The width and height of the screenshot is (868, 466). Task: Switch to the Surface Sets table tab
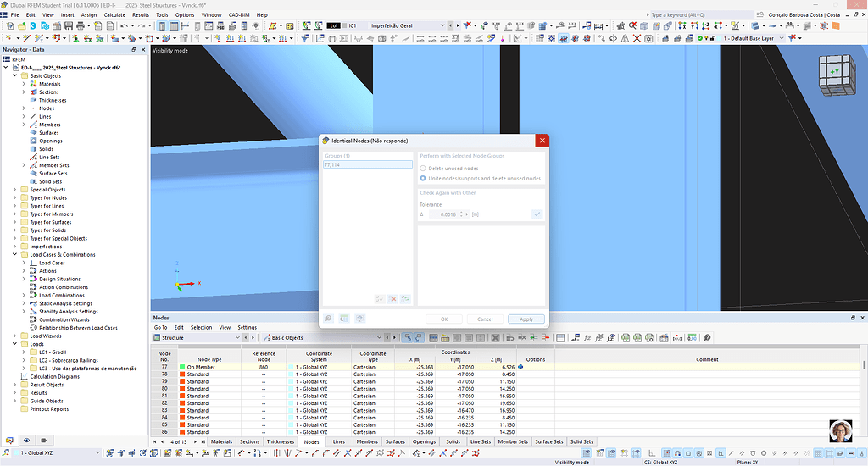click(x=548, y=441)
